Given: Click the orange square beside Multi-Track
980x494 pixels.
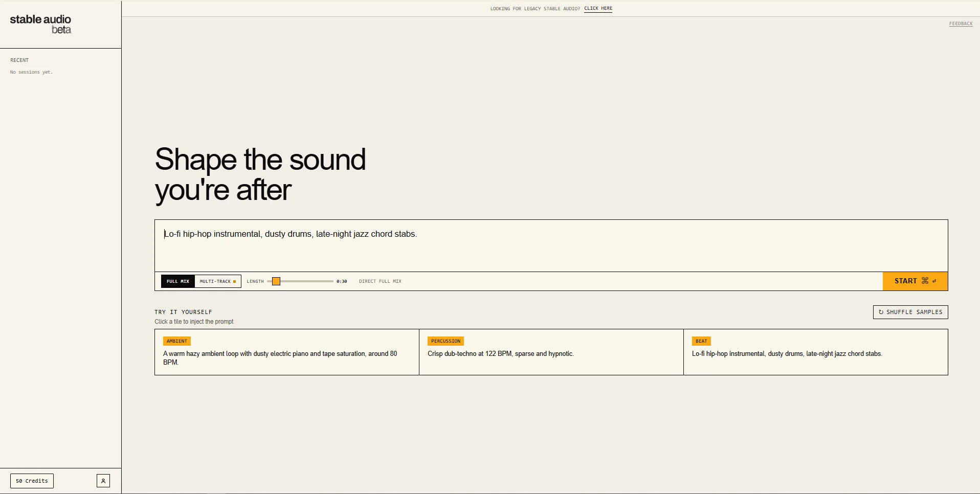Looking at the screenshot, I should 235,281.
